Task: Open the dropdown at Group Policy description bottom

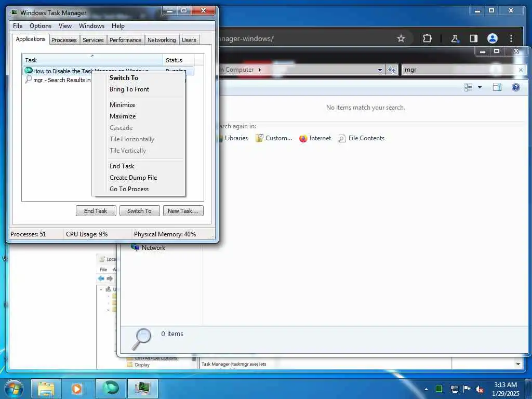Action: point(518,364)
